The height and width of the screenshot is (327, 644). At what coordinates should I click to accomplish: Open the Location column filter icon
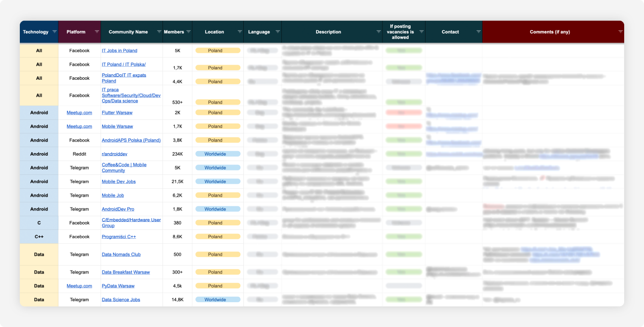coord(239,32)
